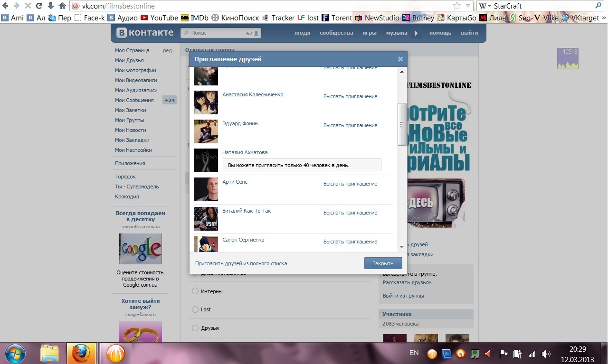
Task: Send invitation to Эдуард Фомин
Action: tap(350, 125)
